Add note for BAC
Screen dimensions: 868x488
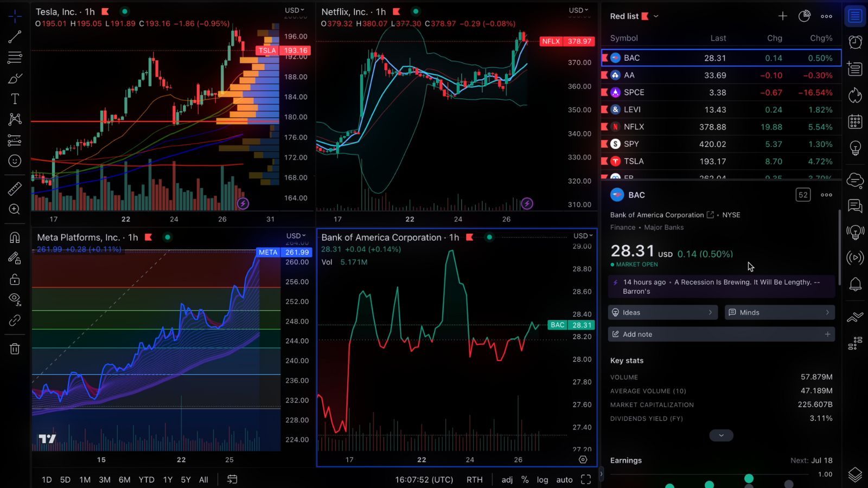pyautogui.click(x=721, y=334)
